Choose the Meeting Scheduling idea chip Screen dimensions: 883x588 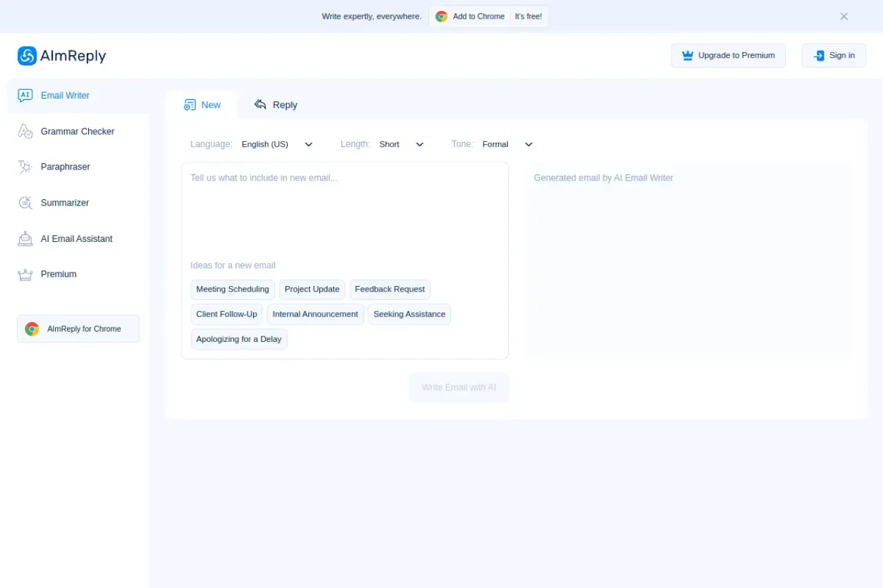(232, 290)
